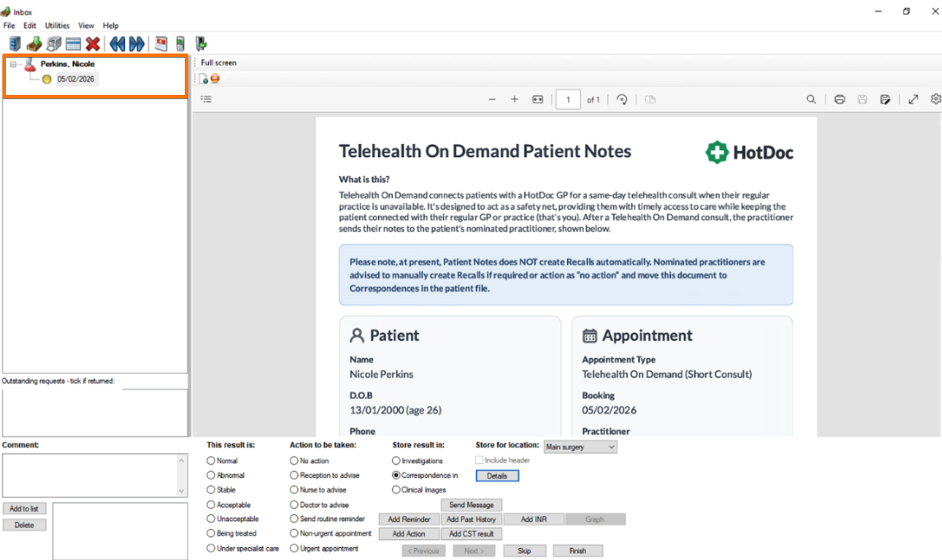Open PDF viewer settings gear icon
This screenshot has width=942, height=560.
tap(936, 99)
